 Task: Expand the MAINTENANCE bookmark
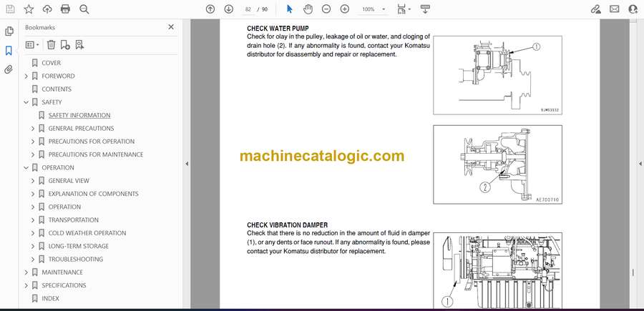tap(26, 272)
